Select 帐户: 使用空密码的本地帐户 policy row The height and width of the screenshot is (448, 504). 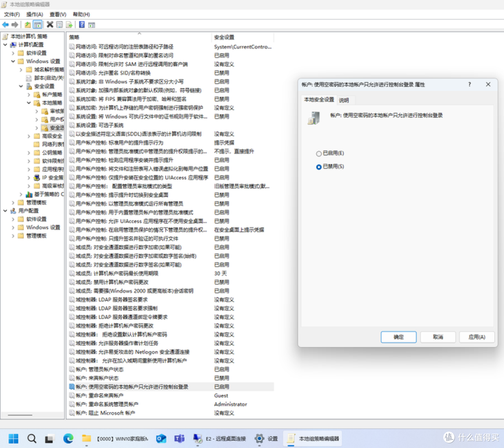171,387
